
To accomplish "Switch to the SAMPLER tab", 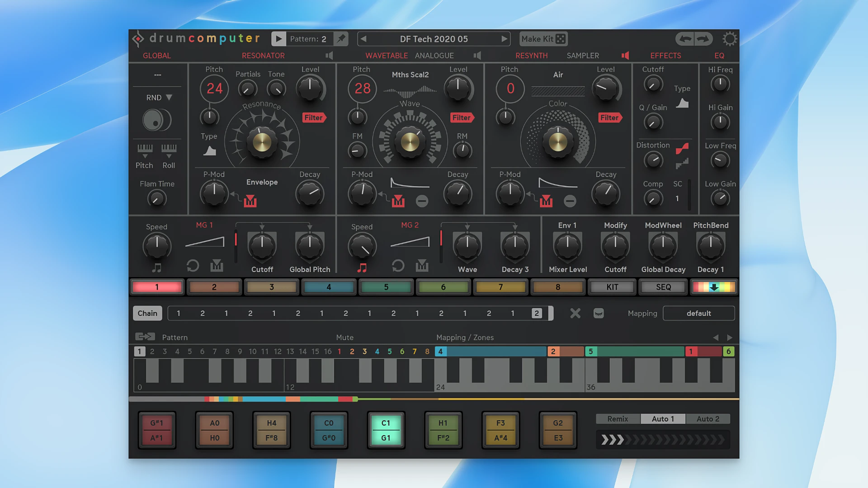I will (x=583, y=56).
